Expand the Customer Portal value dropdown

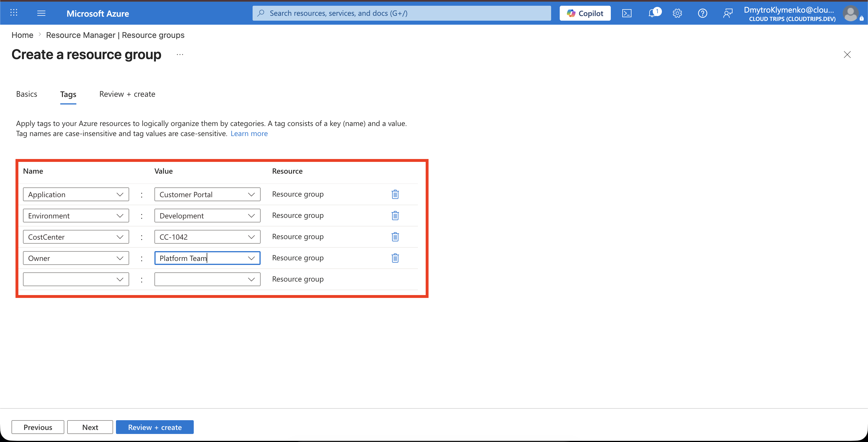(251, 194)
